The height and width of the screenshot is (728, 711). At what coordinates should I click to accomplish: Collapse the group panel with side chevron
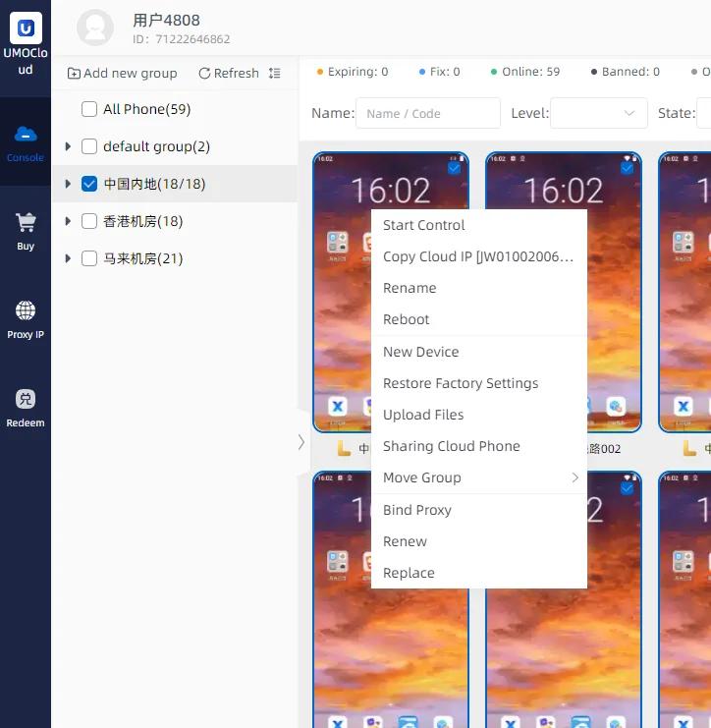coord(301,442)
